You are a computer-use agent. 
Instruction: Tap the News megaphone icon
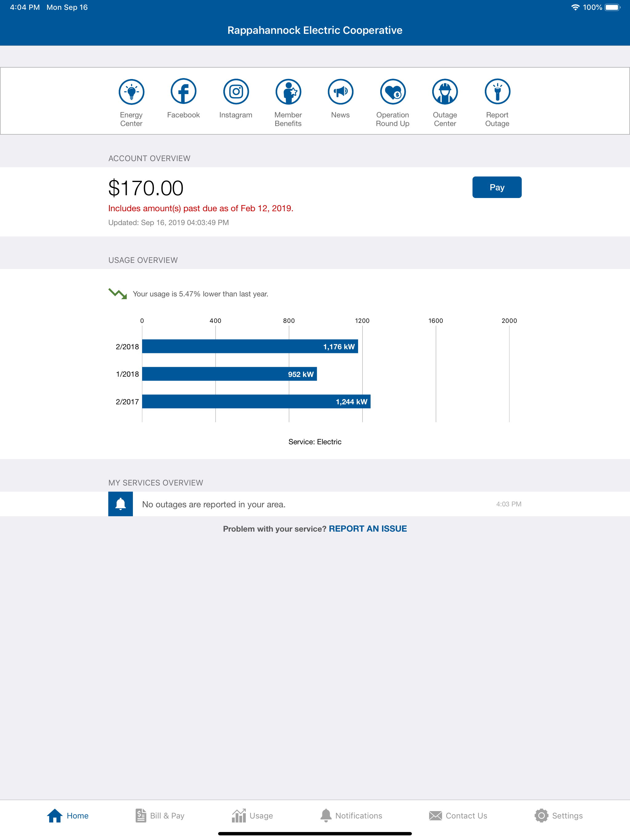tap(340, 92)
